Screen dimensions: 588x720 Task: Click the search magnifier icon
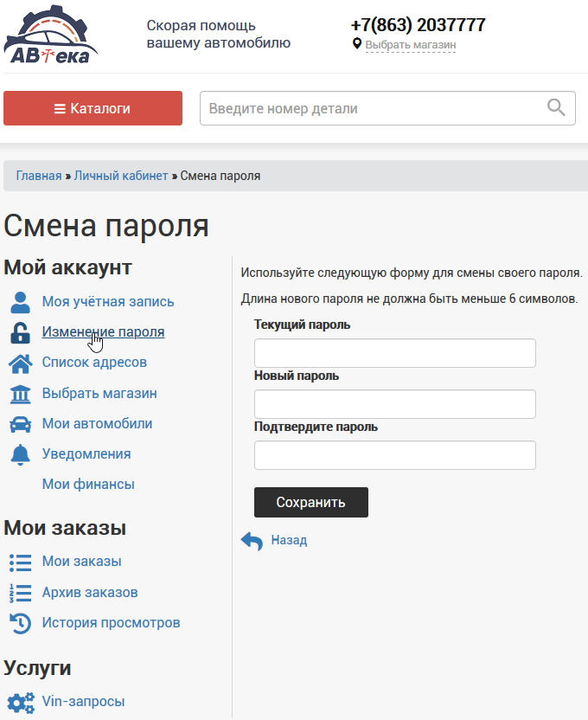556,108
